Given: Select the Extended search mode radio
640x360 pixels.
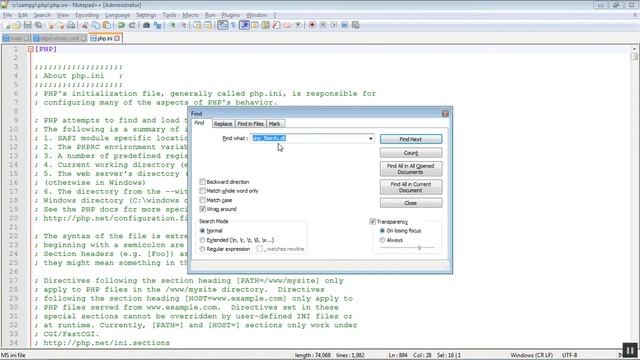Looking at the screenshot, I should coord(202,240).
